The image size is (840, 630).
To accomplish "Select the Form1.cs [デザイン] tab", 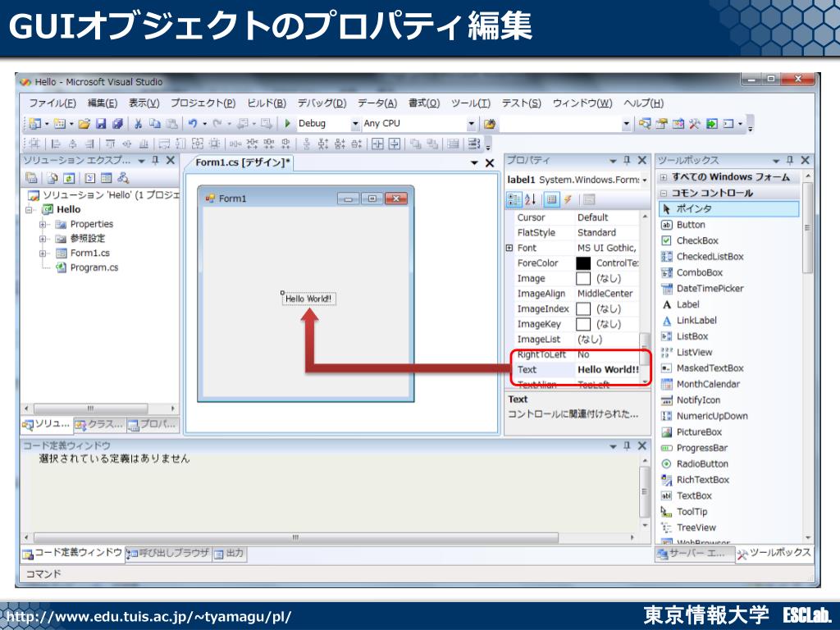I will coord(242,162).
